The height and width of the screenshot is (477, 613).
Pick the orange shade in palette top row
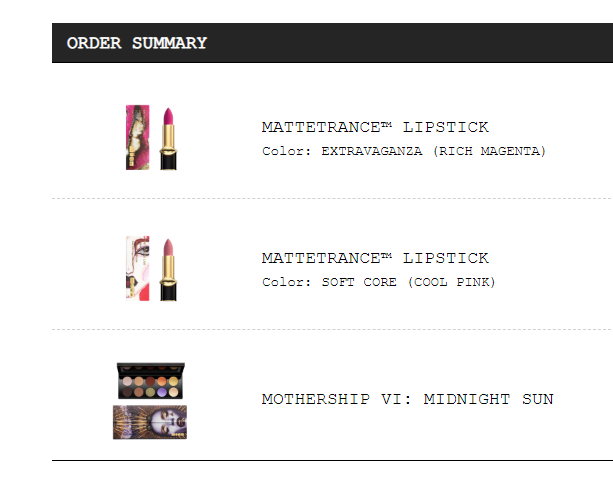click(162, 381)
